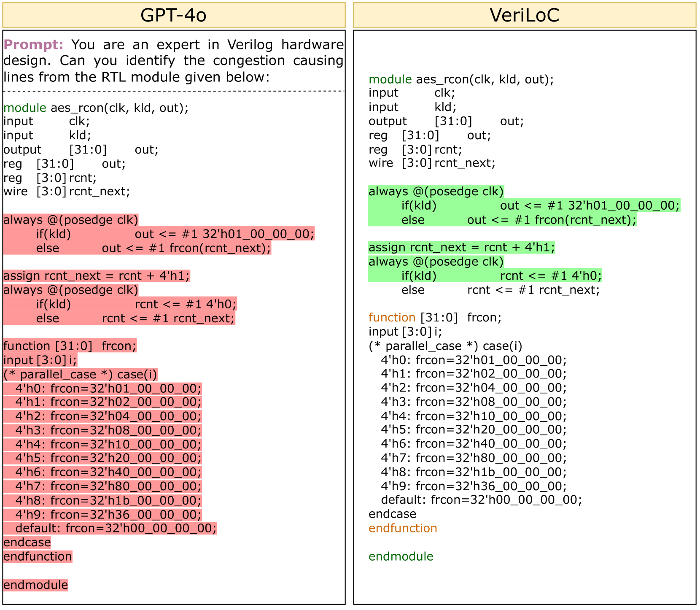Click red-highlighted "4'h7: frcon=32'h80_00_00_00;" line
The width and height of the screenshot is (700, 610).
coord(102,486)
